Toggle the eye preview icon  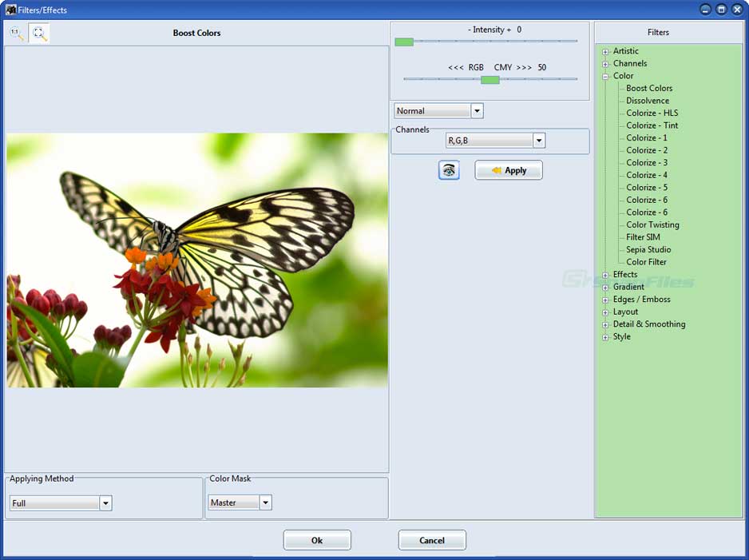[449, 170]
